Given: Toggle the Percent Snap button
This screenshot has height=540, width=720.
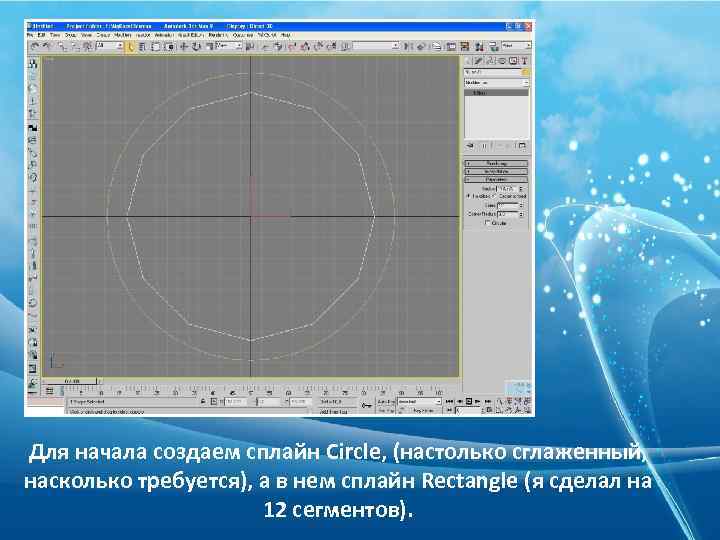Looking at the screenshot, I should click(x=318, y=46).
